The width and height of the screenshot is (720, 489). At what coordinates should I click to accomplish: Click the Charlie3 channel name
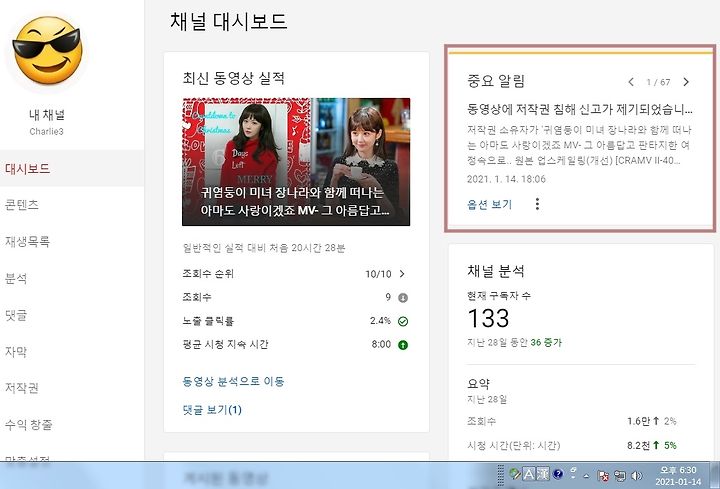click(x=46, y=132)
